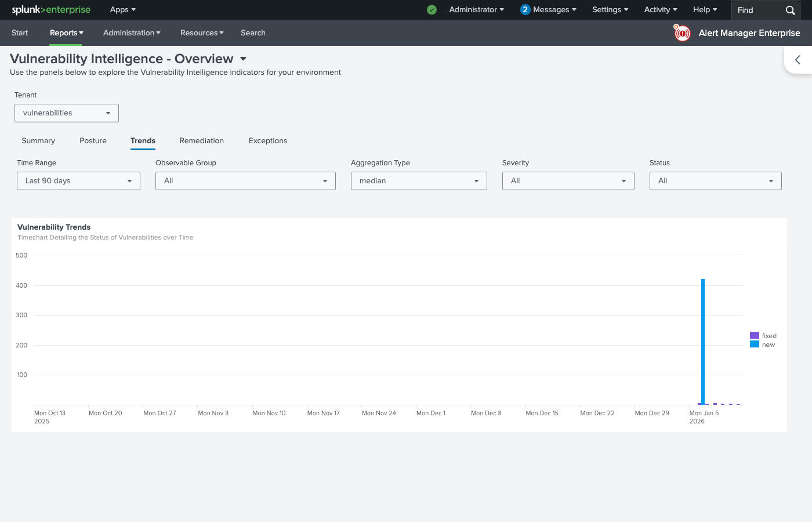812x522 pixels.
Task: Click the Start navigation link
Action: tap(20, 33)
